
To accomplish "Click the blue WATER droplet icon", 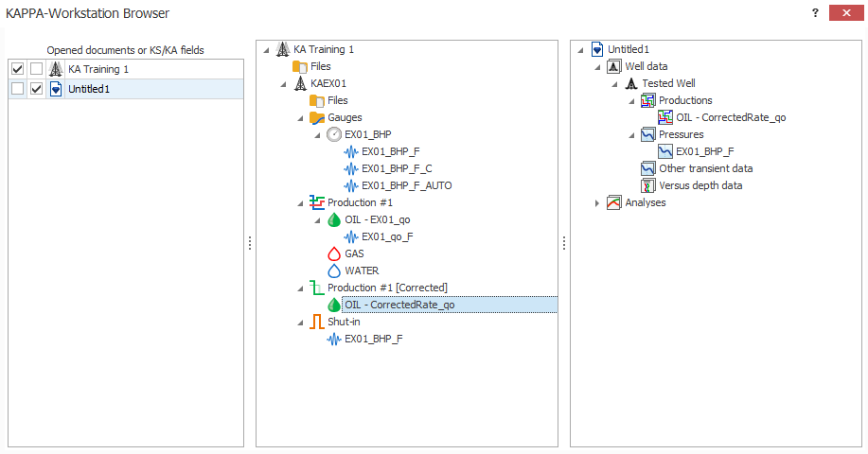I will pyautogui.click(x=334, y=271).
